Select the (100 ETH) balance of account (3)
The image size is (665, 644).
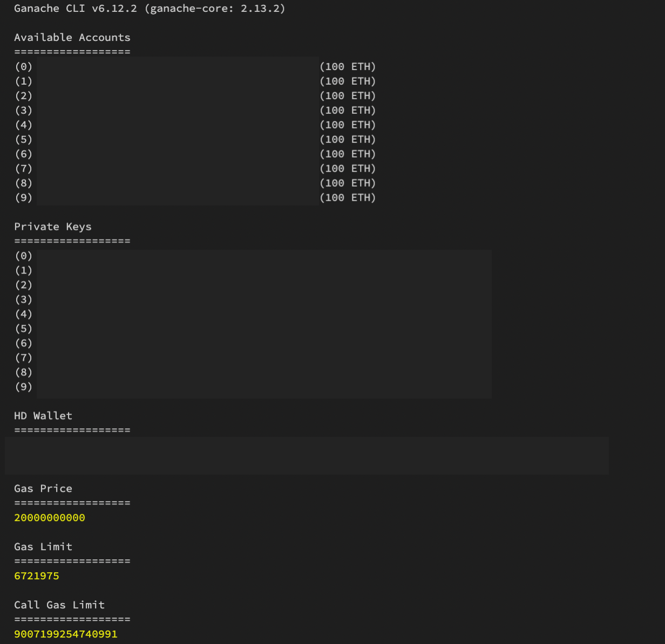[348, 110]
